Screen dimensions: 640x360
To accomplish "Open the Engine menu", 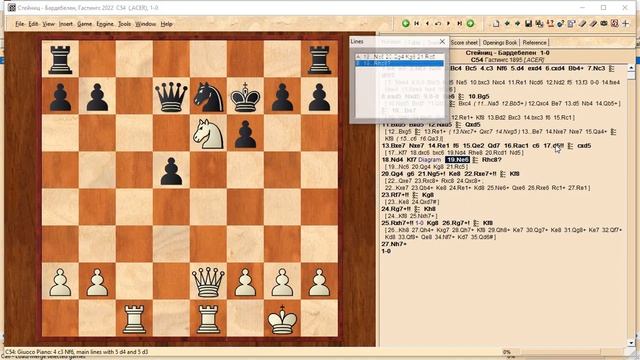I will [x=105, y=24].
